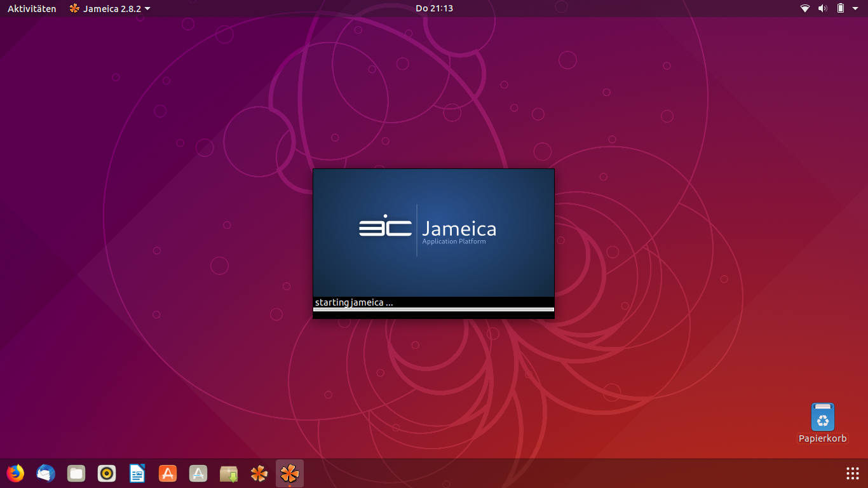The image size is (868, 488).
Task: Click the Jameica splash loading progress bar
Action: (434, 309)
